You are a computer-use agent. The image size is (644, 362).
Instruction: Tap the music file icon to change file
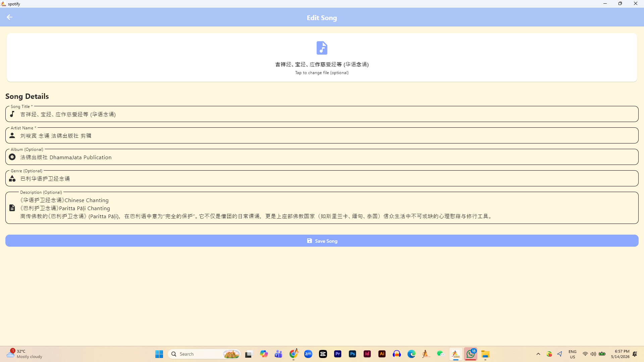(x=322, y=48)
